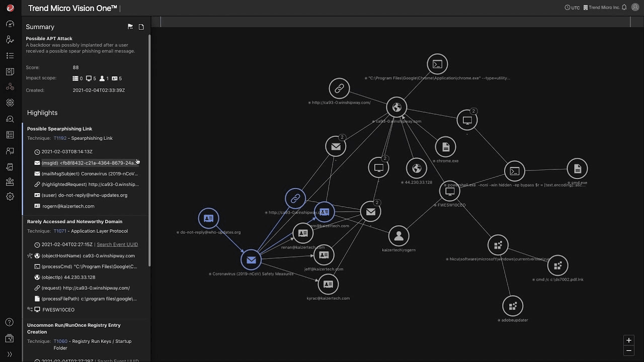Open technique link T1192
Screen dimensions: 644x362
[x=60, y=138]
